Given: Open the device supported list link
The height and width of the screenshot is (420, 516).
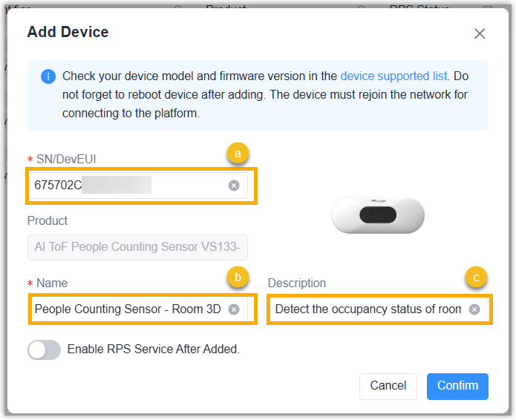Looking at the screenshot, I should (393, 76).
